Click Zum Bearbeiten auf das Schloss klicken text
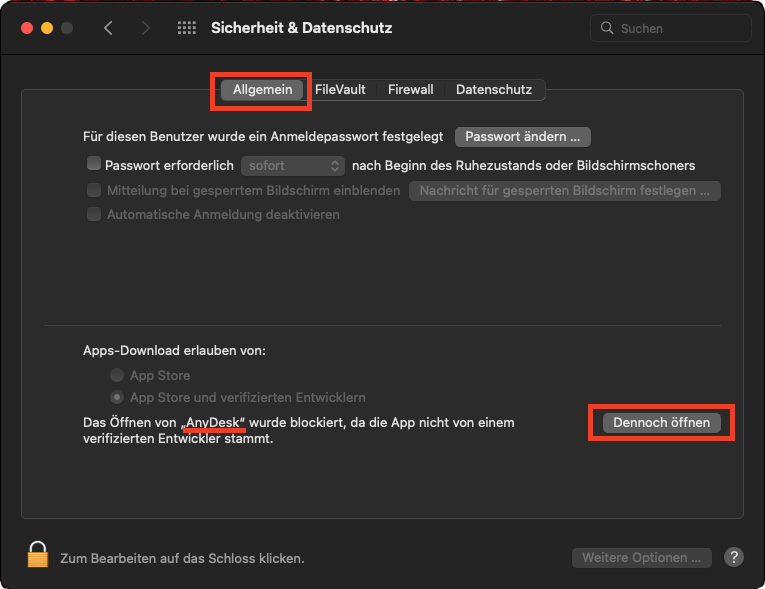The width and height of the screenshot is (765, 589). tap(182, 558)
